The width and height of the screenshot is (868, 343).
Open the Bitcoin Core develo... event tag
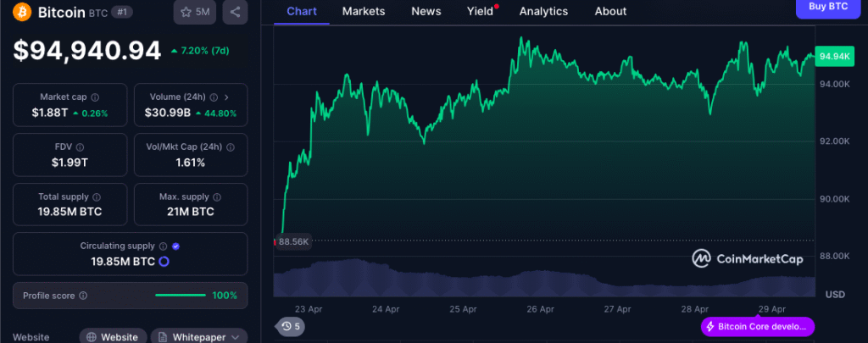click(x=758, y=326)
